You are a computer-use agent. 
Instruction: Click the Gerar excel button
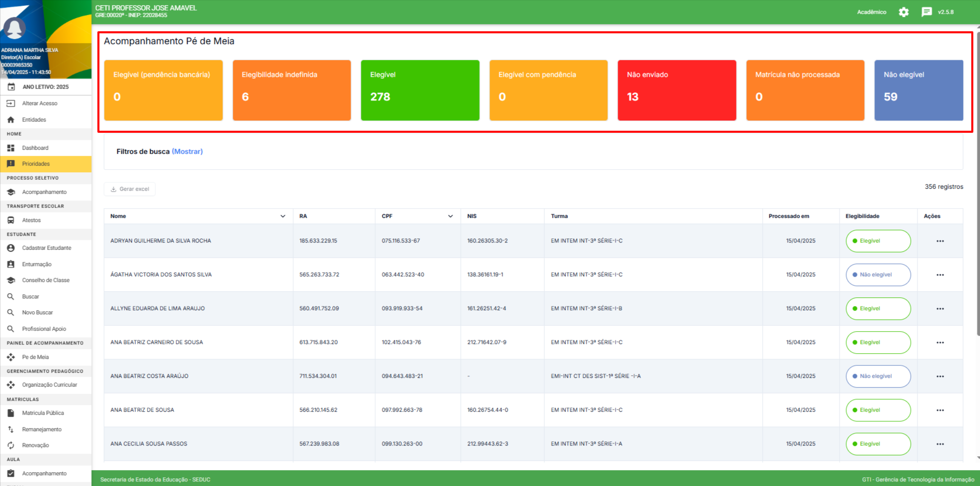point(130,189)
